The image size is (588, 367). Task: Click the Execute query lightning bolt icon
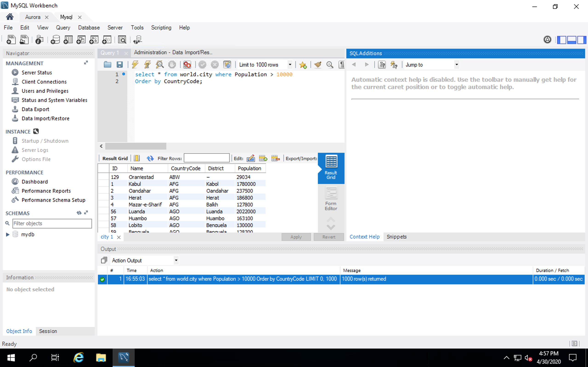tap(135, 64)
